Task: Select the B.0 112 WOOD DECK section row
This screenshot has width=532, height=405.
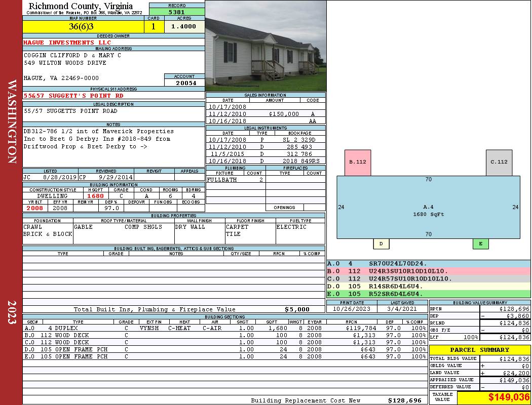Action: pyautogui.click(x=224, y=335)
